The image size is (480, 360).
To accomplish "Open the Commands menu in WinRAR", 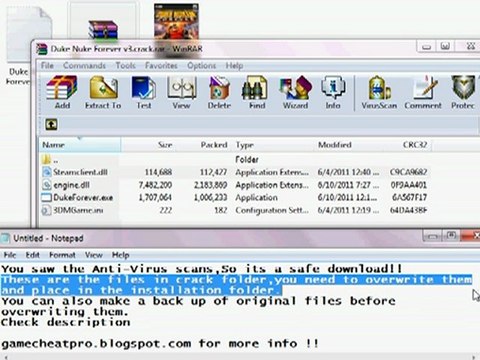I will [x=84, y=65].
